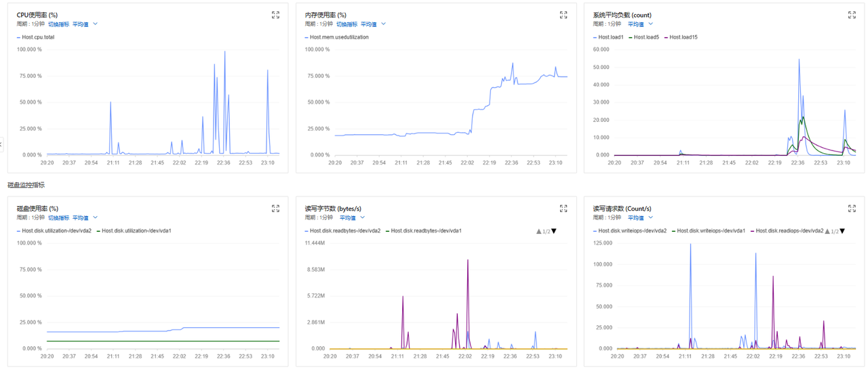This screenshot has width=868, height=372.
Task: Click 周期 : 1分钟 label in CPU使用率 chart
Action: coord(31,24)
